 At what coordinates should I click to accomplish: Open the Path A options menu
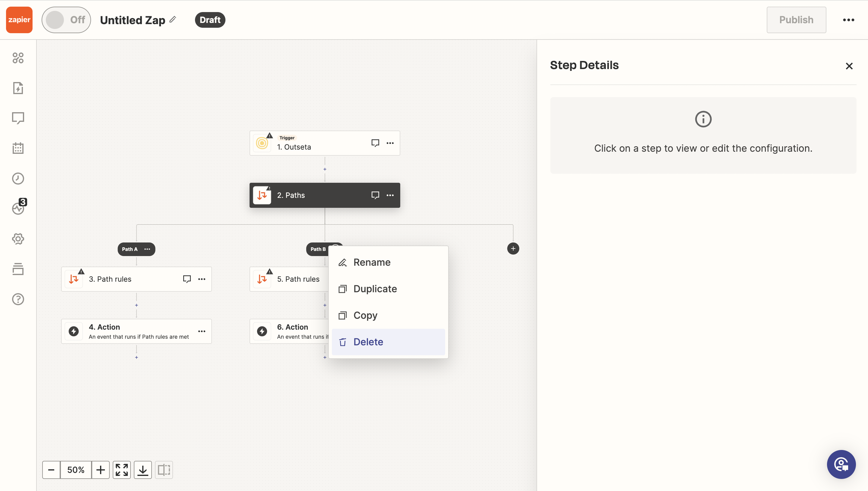(147, 249)
